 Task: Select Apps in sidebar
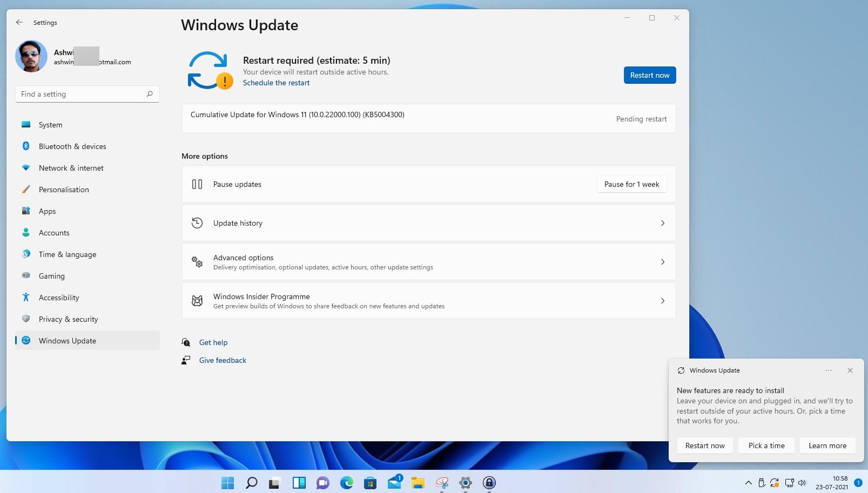tap(88, 211)
